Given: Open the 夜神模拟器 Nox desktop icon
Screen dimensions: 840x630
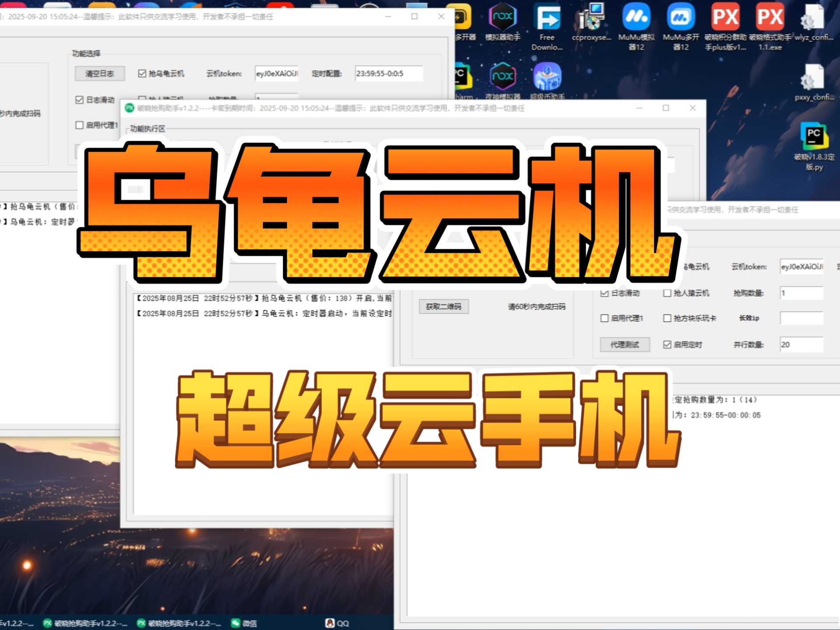Looking at the screenshot, I should coord(503,81).
